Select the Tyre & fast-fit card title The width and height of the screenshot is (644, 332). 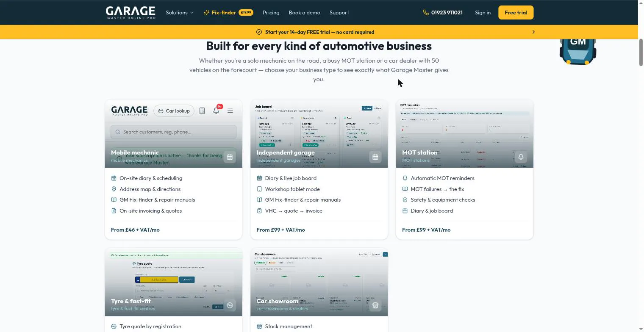(131, 301)
